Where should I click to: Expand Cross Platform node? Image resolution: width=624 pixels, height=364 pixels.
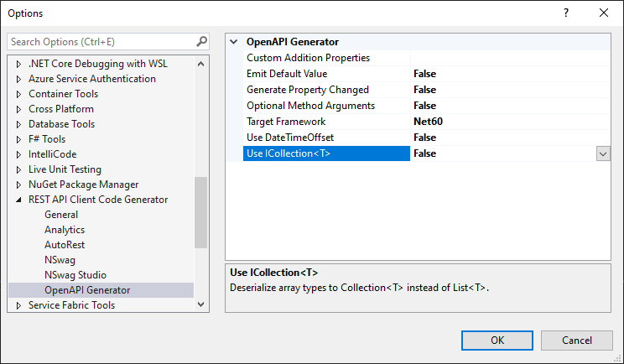18,109
